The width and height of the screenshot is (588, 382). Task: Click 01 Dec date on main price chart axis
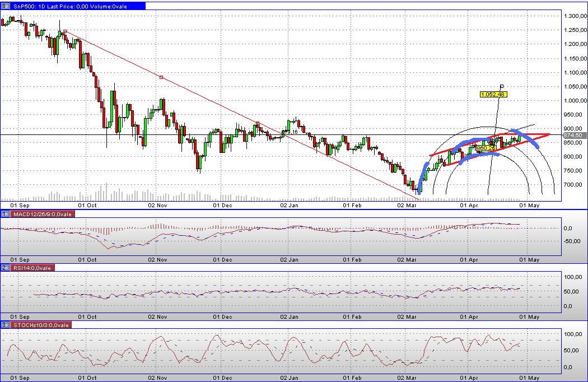(222, 205)
